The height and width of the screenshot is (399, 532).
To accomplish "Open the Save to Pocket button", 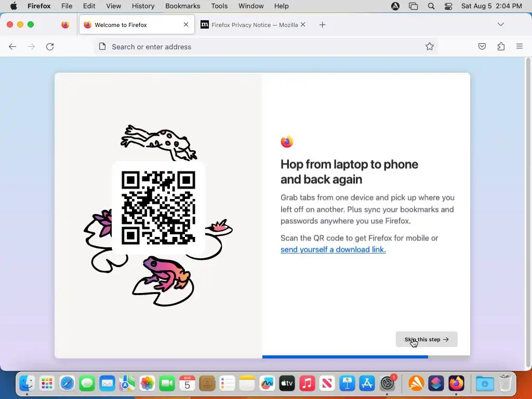I will pyautogui.click(x=482, y=46).
